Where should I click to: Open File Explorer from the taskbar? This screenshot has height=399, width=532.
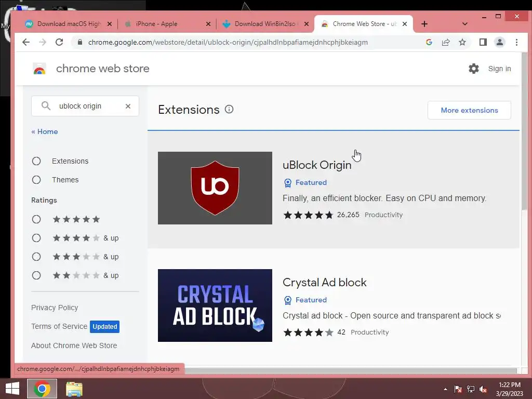pos(74,389)
